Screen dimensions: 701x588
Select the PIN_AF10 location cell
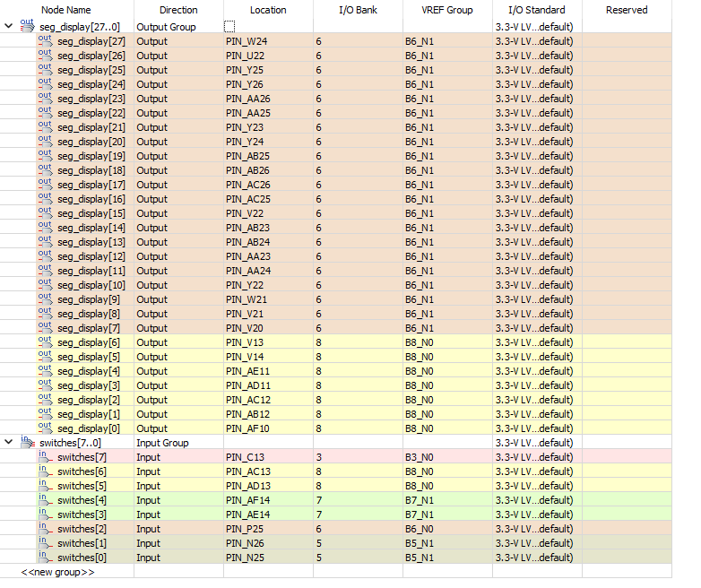[x=247, y=428]
